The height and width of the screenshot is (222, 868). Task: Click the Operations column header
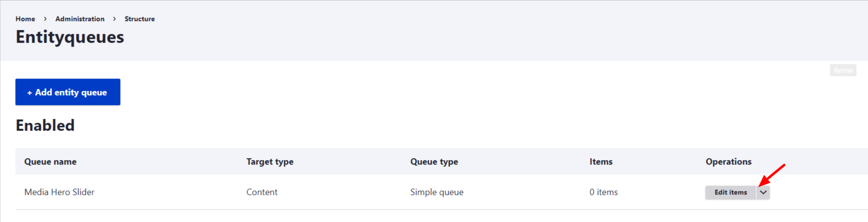coord(728,162)
